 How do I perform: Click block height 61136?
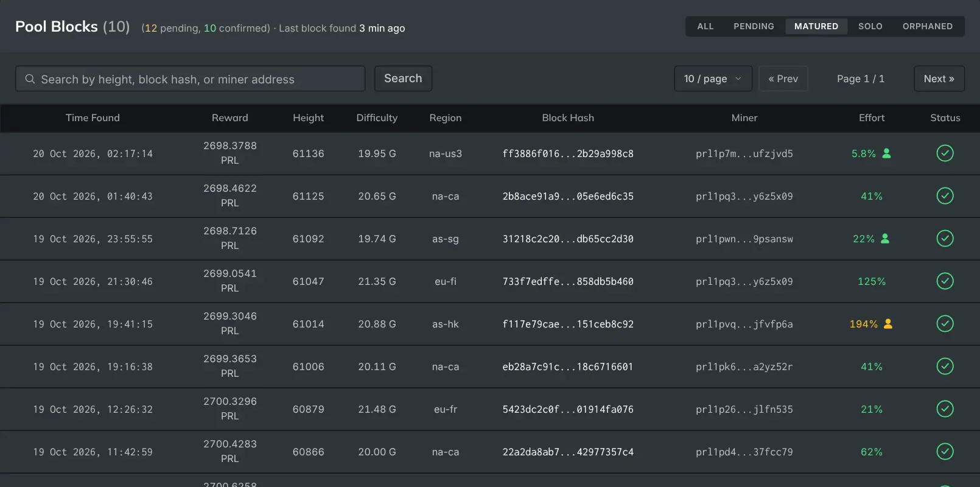pyautogui.click(x=308, y=153)
